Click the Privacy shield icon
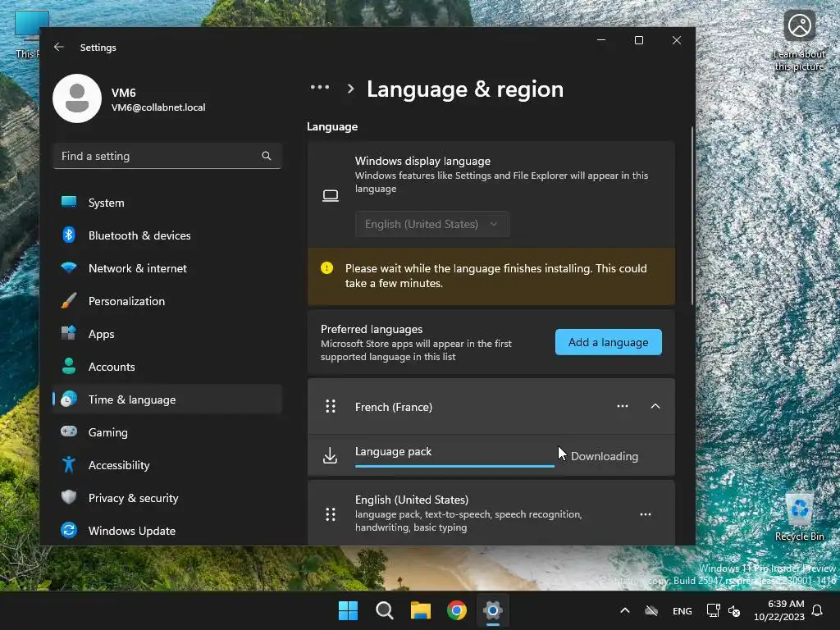 [x=69, y=497]
